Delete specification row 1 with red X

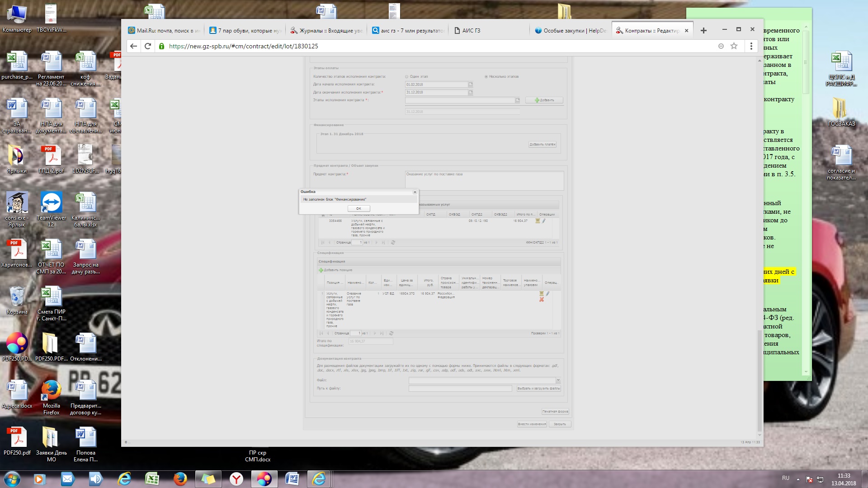pyautogui.click(x=541, y=300)
